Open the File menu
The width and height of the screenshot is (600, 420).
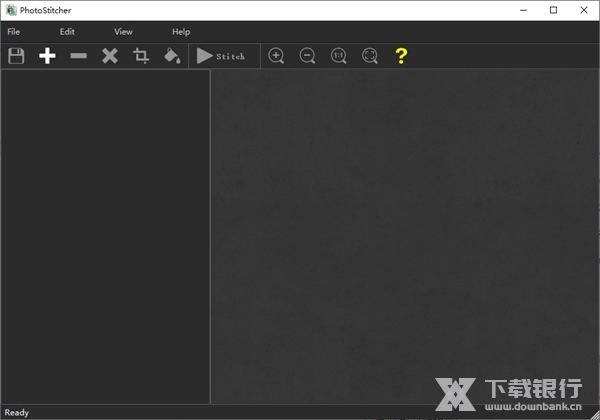[x=13, y=32]
